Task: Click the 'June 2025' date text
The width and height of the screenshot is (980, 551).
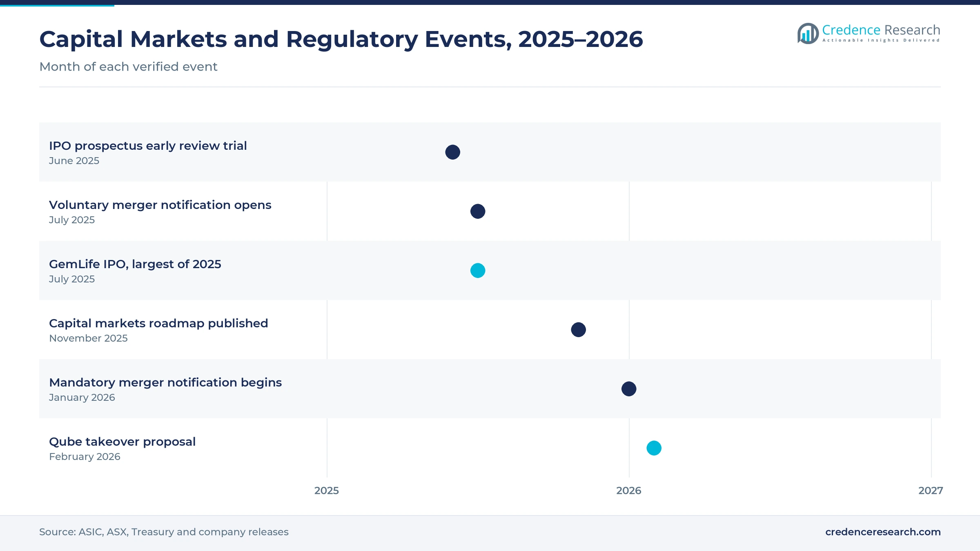Action: 74,161
